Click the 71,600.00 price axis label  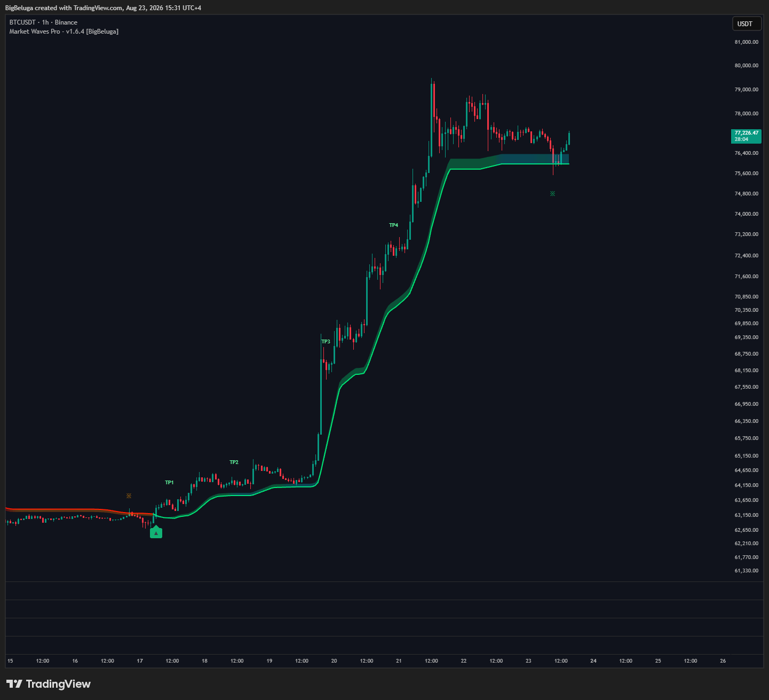[747, 277]
